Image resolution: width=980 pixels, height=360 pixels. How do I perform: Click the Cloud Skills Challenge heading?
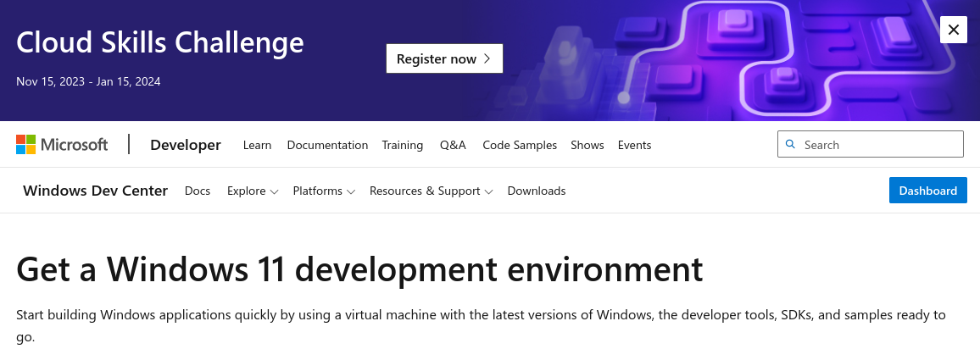(160, 42)
